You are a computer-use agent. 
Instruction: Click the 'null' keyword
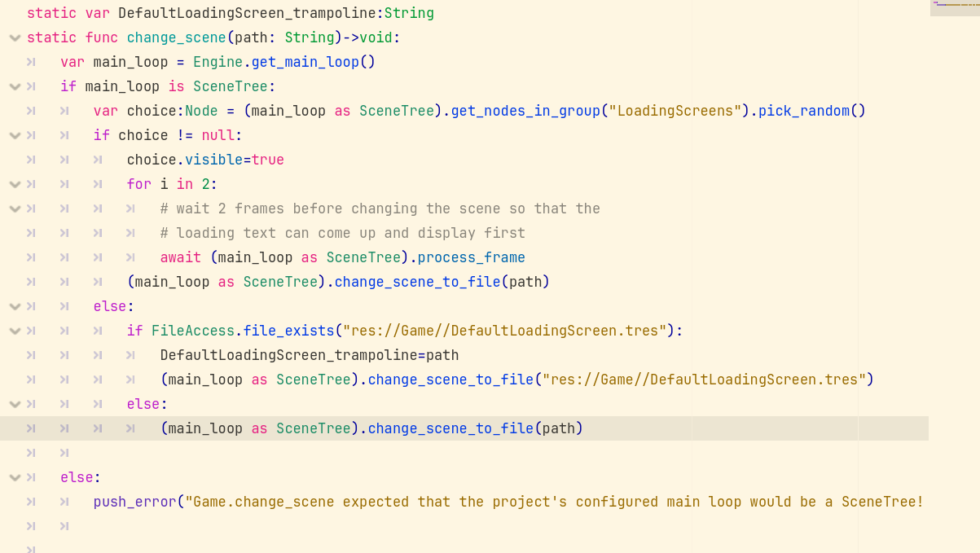pos(218,135)
